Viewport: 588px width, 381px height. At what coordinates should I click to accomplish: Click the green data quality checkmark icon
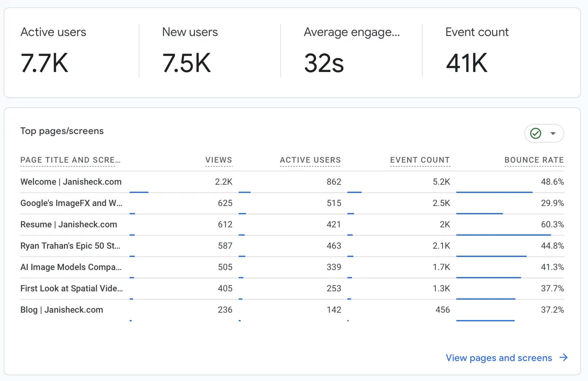[x=536, y=133]
